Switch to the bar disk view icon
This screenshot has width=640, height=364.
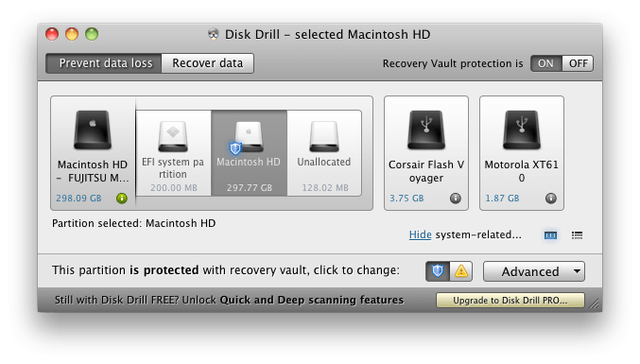point(550,235)
